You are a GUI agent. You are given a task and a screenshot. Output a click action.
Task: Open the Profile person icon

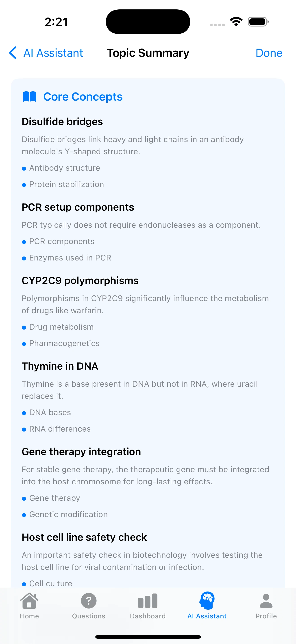pyautogui.click(x=266, y=601)
